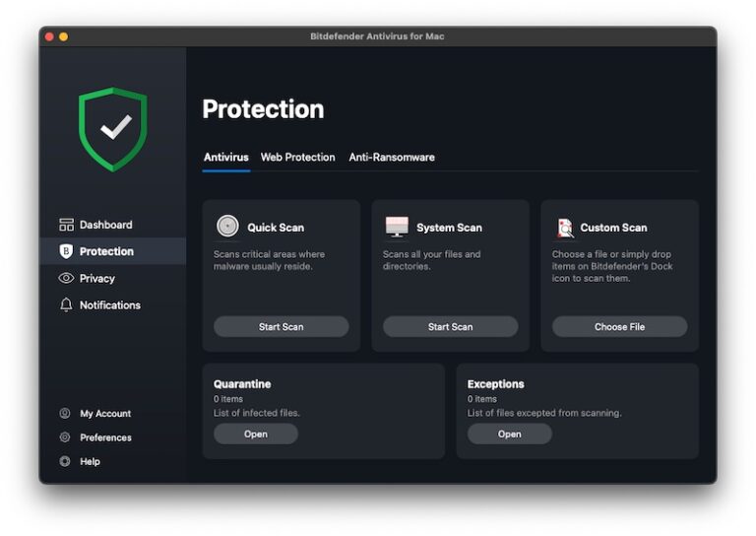Click the Quick Scan disk icon

point(227,227)
